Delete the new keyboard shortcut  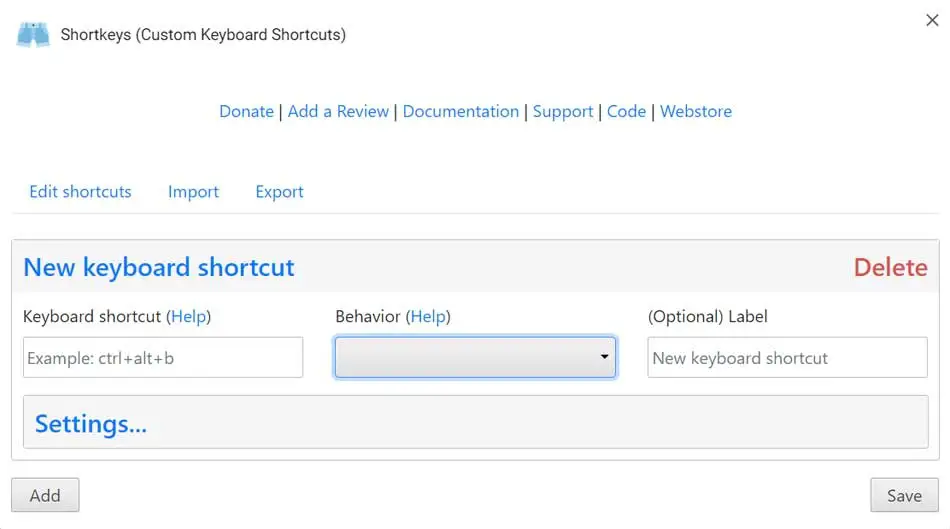(x=890, y=267)
